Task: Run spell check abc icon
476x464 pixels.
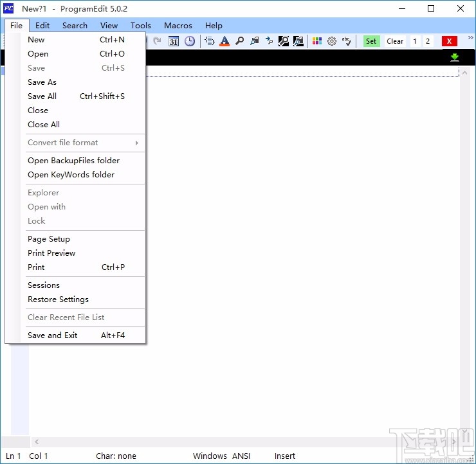Action: coord(346,41)
